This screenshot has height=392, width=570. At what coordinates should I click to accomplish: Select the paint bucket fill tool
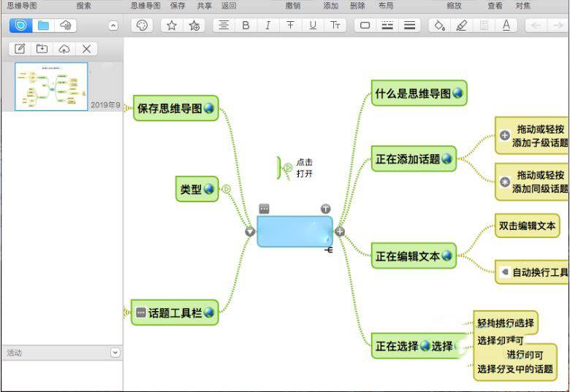pyautogui.click(x=438, y=26)
